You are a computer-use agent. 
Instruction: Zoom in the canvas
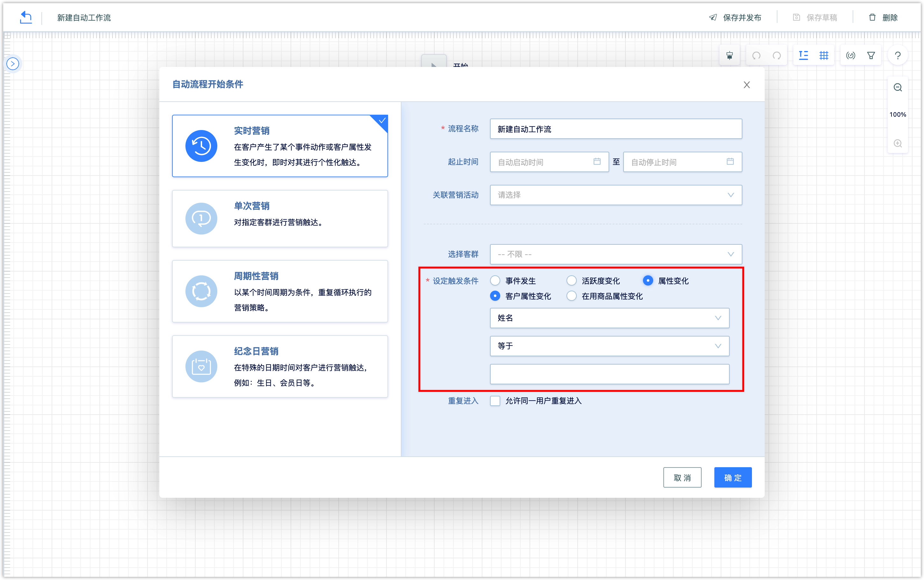(898, 143)
